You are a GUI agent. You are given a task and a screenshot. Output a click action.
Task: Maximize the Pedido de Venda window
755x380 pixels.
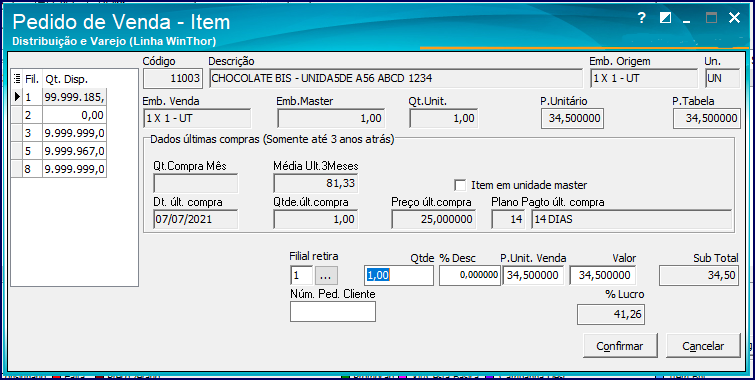(711, 18)
